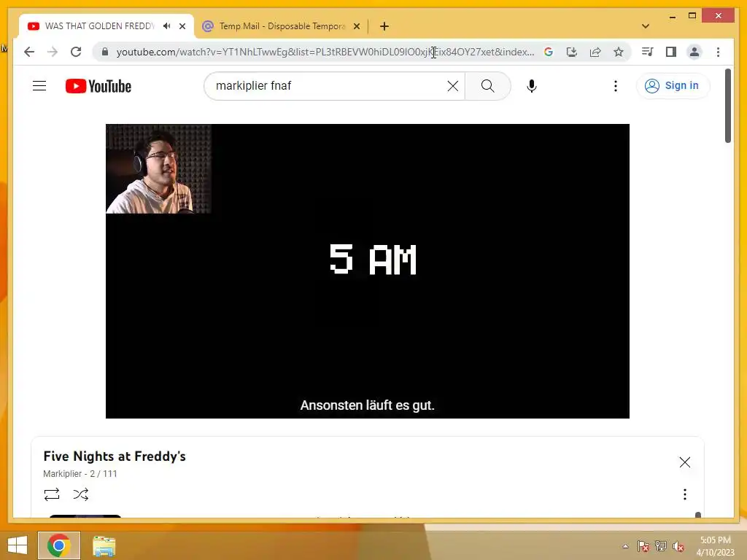Viewport: 747px width, 560px height.
Task: Toggle loop playlist
Action: pos(52,494)
